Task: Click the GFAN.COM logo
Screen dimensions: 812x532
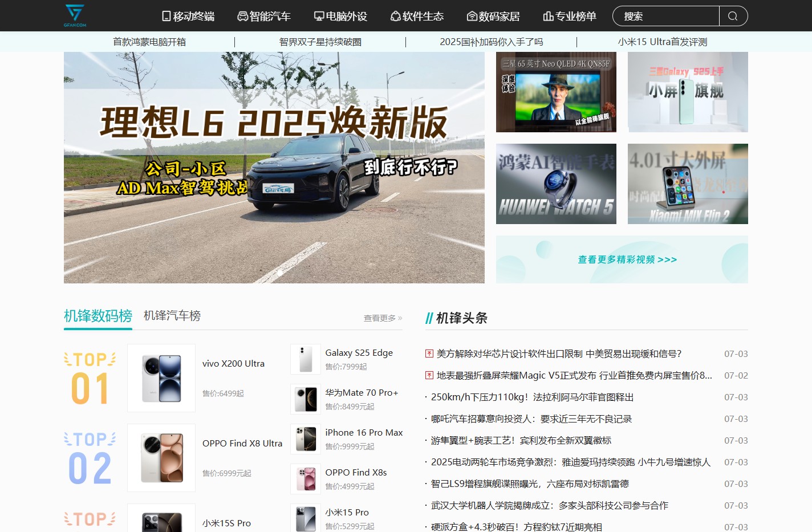Action: pyautogui.click(x=75, y=15)
